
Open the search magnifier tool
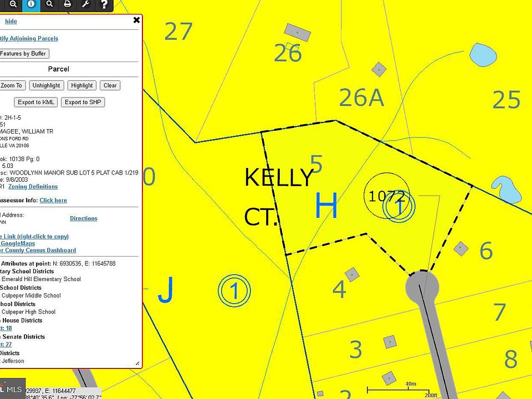click(x=49, y=4)
